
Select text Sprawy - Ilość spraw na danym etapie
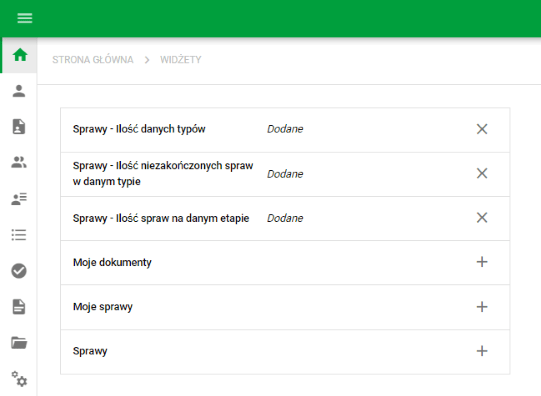click(161, 218)
